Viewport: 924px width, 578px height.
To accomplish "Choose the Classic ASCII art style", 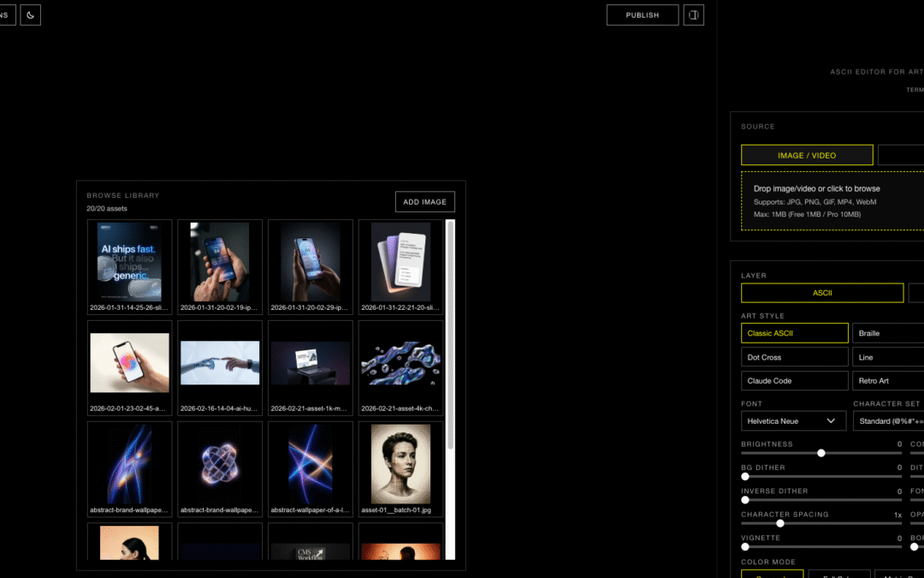I will [x=794, y=333].
